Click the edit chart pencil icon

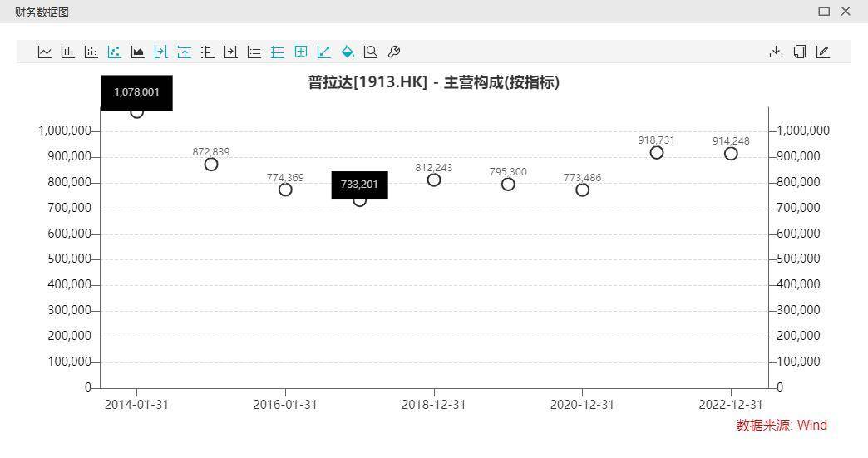coord(822,52)
